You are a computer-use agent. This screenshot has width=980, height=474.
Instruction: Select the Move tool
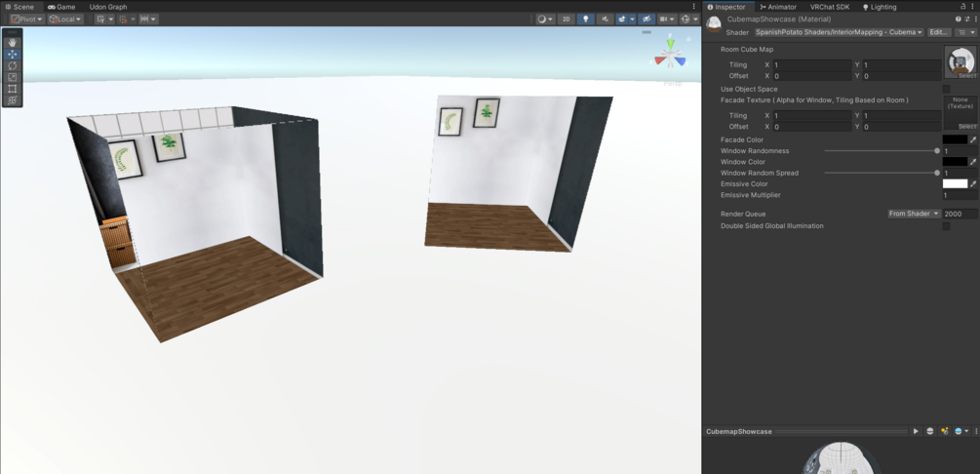coord(13,55)
